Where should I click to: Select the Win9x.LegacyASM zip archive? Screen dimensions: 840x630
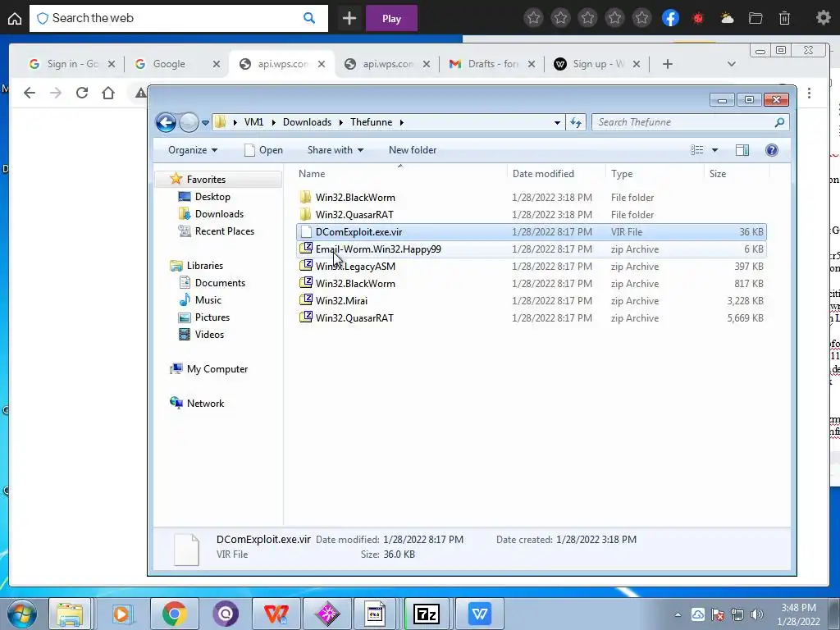(532, 267)
